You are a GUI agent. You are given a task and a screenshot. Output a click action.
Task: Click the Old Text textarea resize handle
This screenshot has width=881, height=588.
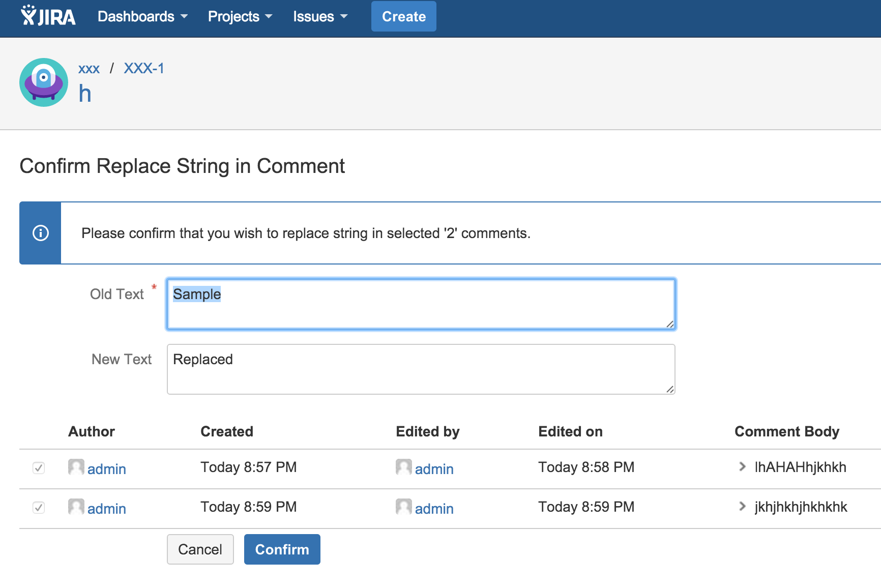[x=670, y=324]
